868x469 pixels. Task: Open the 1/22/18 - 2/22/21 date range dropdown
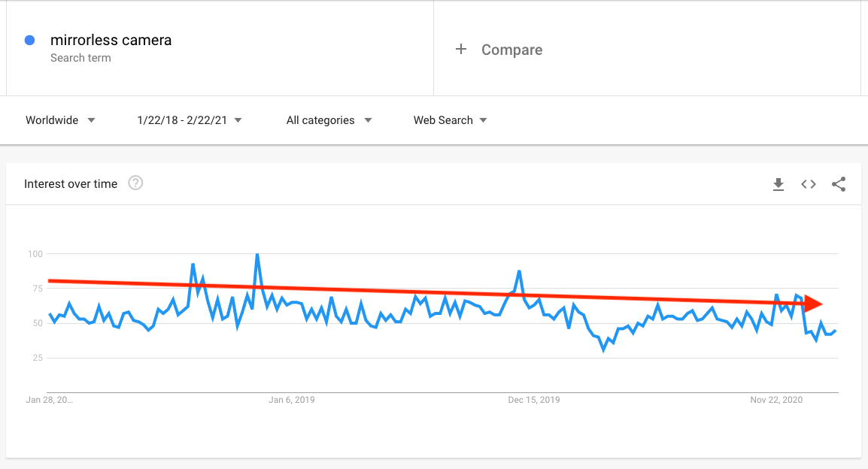[x=190, y=120]
